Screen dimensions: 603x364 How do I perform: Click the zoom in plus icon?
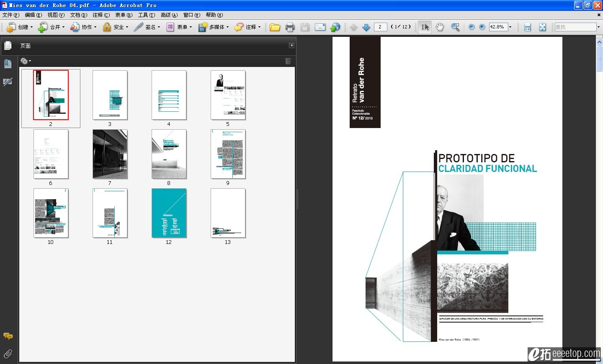coord(482,27)
